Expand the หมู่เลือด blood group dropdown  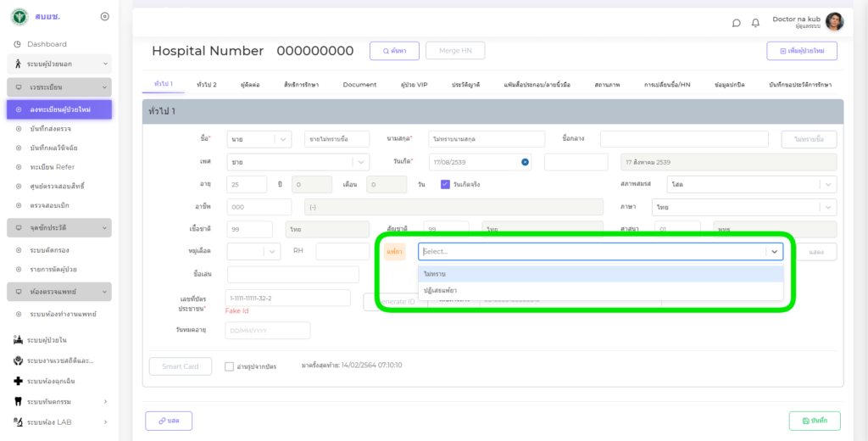tap(253, 251)
